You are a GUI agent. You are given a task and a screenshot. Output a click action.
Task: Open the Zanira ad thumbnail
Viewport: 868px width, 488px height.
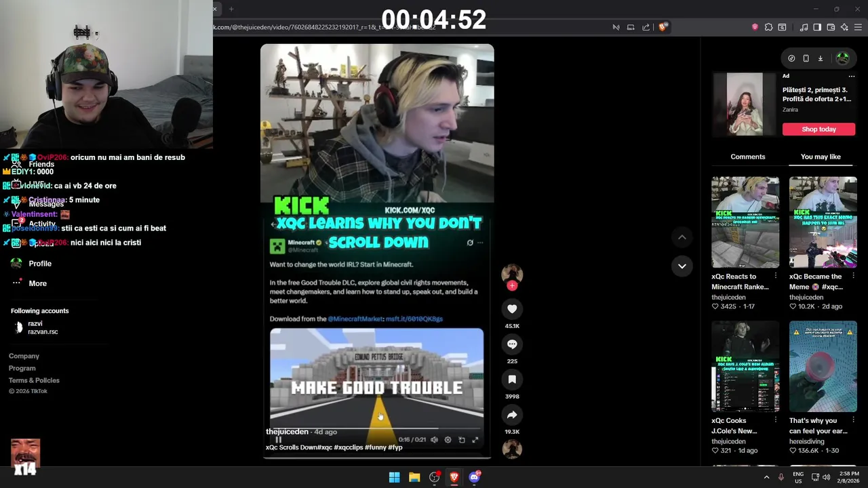click(745, 104)
